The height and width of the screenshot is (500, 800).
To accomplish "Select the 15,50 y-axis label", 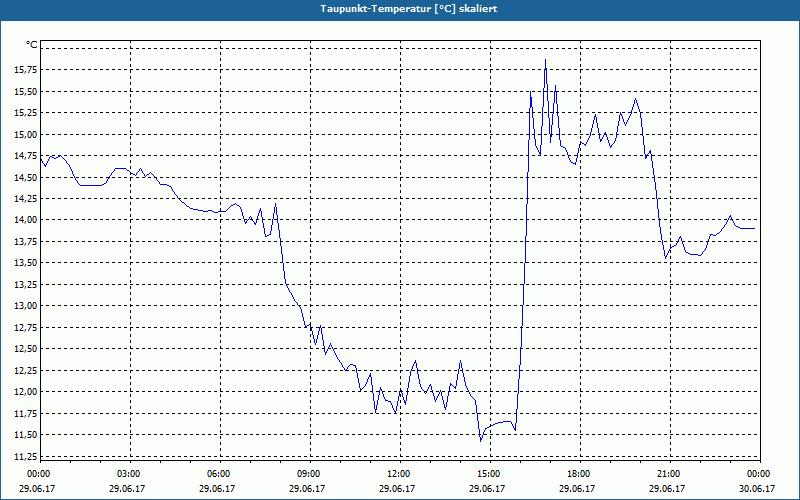I will coord(26,92).
